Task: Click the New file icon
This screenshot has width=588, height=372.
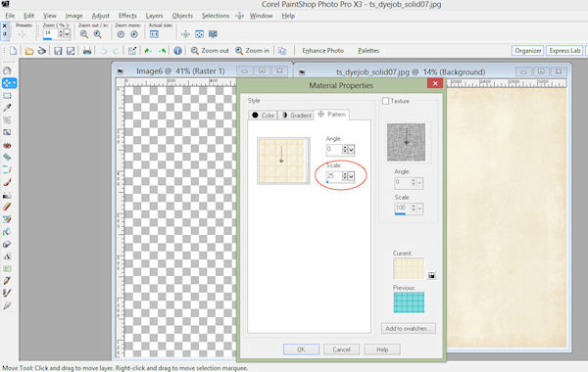Action: (x=13, y=51)
